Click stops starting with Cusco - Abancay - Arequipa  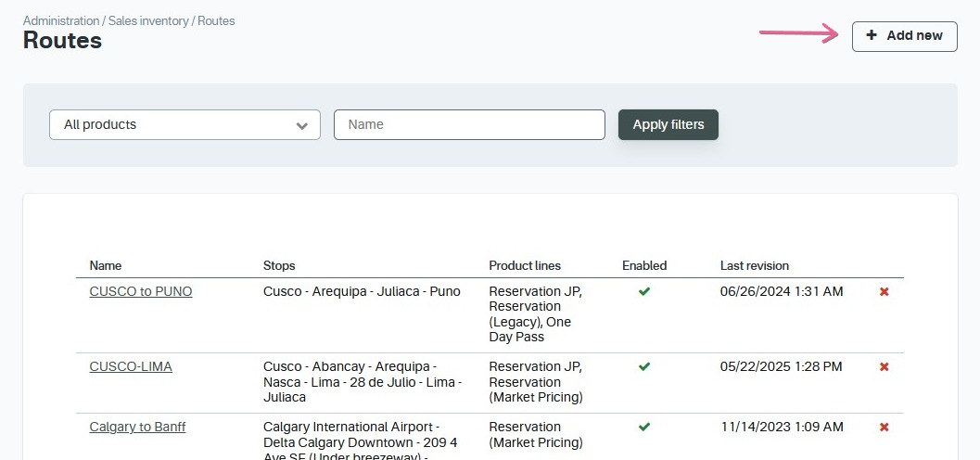[x=363, y=382]
